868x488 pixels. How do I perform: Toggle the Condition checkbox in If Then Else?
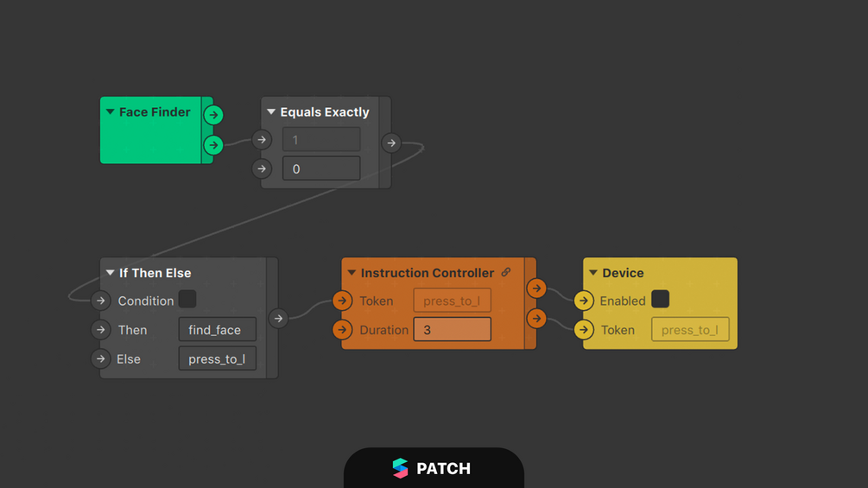point(187,300)
